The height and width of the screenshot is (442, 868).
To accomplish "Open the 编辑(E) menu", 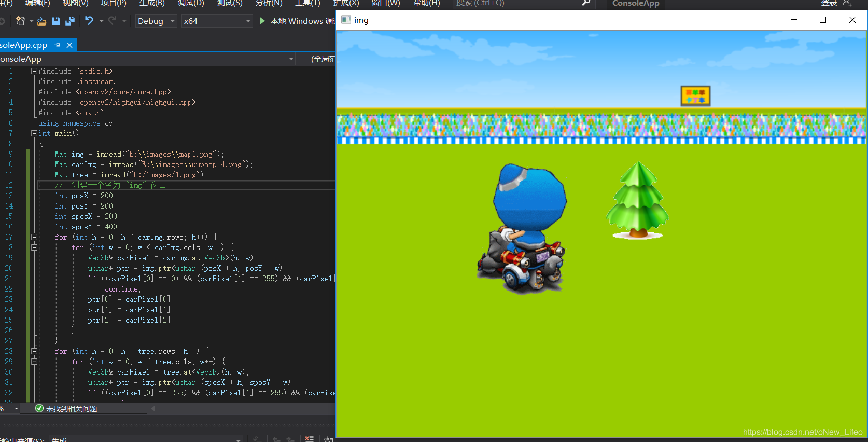I will click(x=37, y=3).
